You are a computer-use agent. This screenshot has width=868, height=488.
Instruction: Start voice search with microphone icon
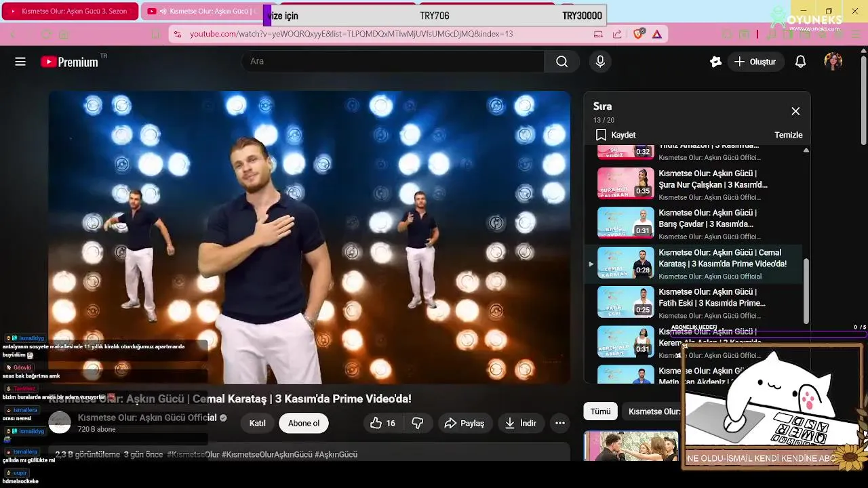tap(600, 62)
